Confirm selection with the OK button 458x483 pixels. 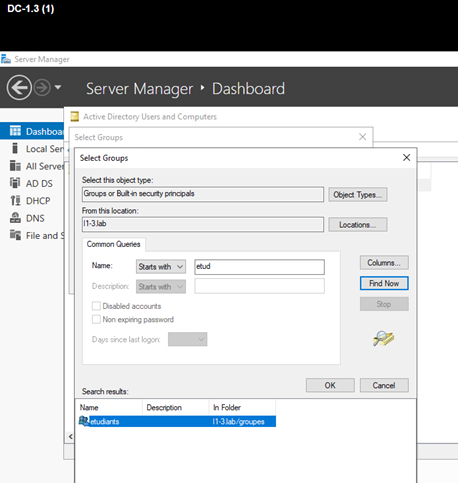330,385
